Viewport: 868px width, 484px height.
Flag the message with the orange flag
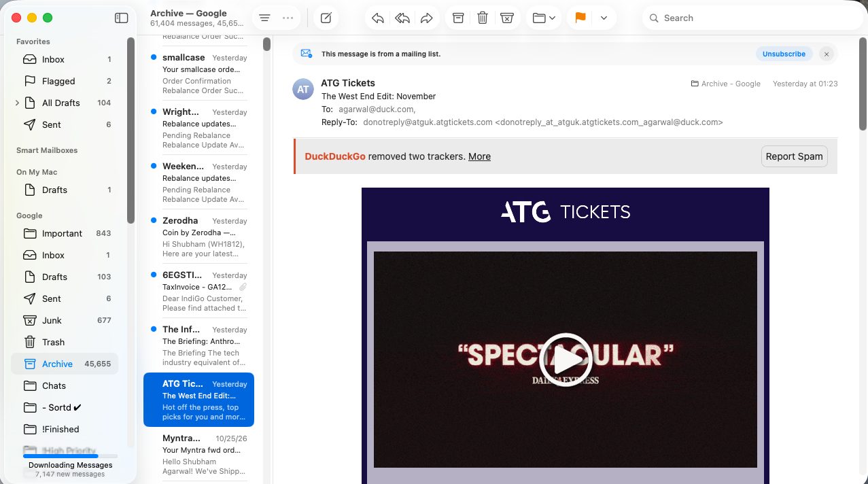tap(580, 18)
